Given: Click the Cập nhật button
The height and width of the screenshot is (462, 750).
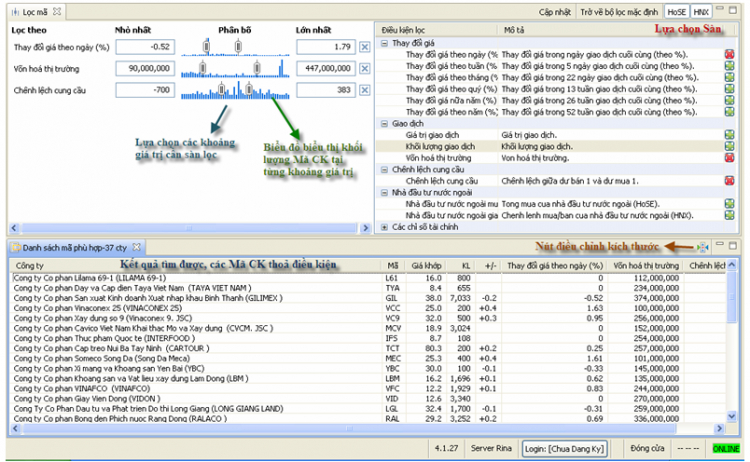Looking at the screenshot, I should [554, 12].
